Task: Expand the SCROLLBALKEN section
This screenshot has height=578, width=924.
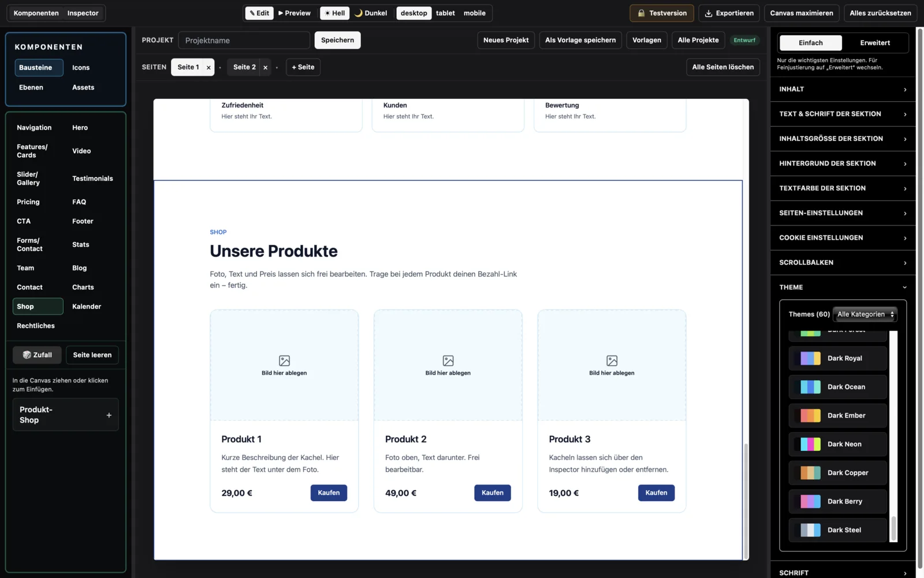Action: [x=843, y=262]
